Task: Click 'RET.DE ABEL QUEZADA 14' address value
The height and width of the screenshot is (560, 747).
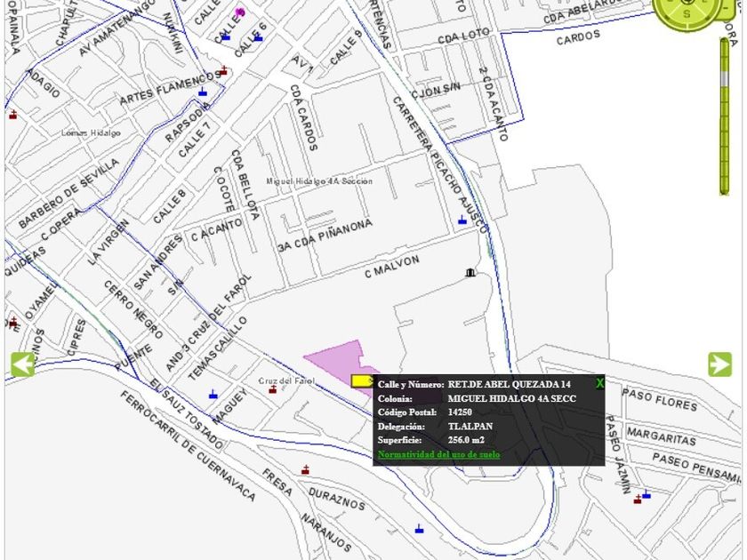Action: click(x=509, y=384)
